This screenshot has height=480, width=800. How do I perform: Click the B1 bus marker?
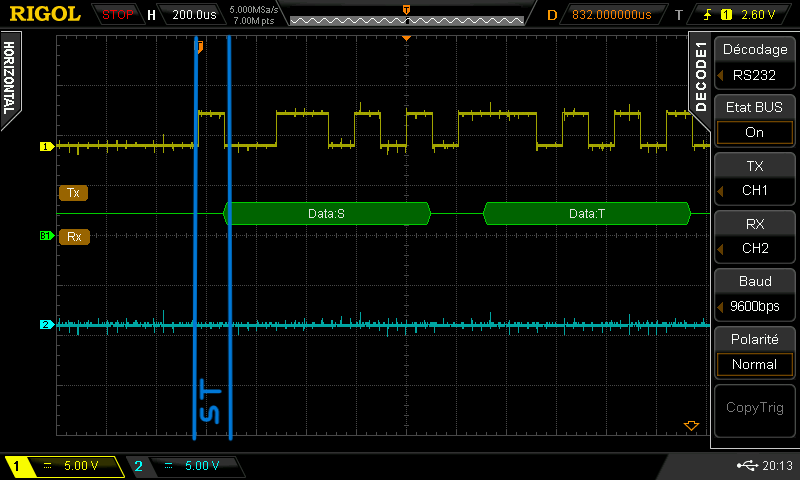click(x=46, y=236)
